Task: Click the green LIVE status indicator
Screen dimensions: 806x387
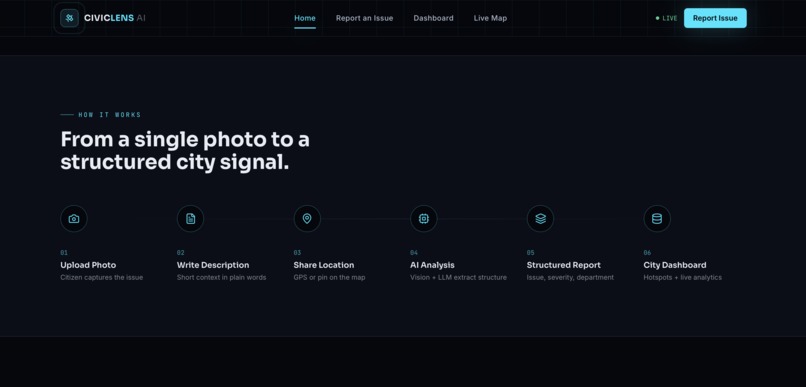Action: (x=667, y=19)
